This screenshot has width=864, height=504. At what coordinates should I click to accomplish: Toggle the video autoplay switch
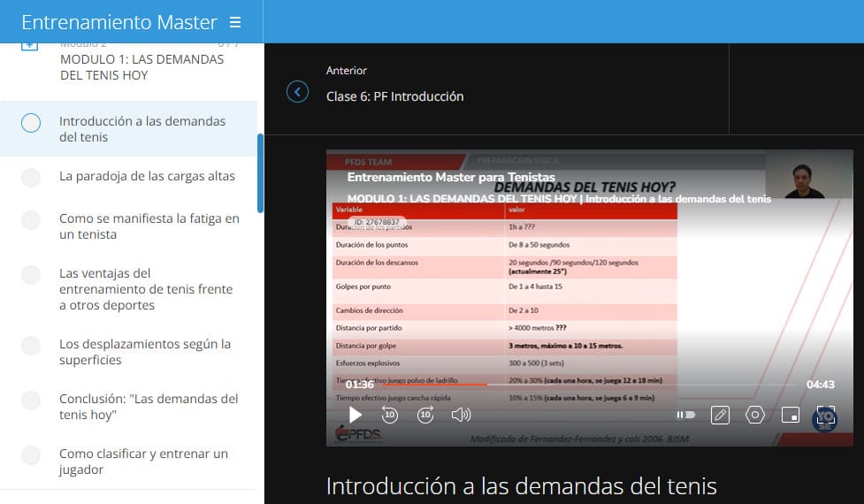click(685, 415)
